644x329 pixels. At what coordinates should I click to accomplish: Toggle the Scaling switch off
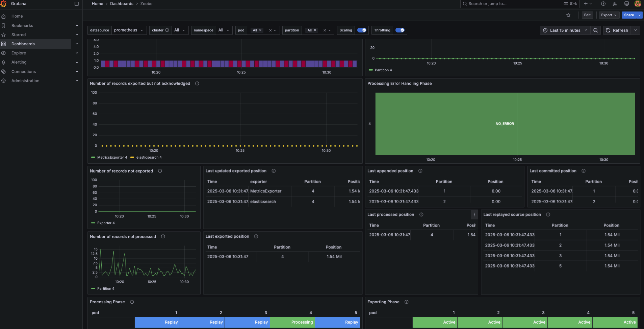[362, 30]
